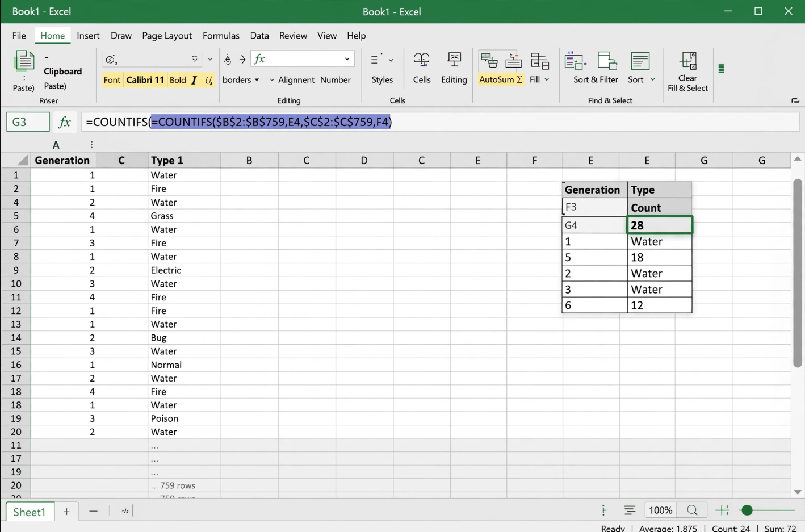Switch to the Insert tab
Image resolution: width=805 pixels, height=532 pixels.
(x=88, y=35)
